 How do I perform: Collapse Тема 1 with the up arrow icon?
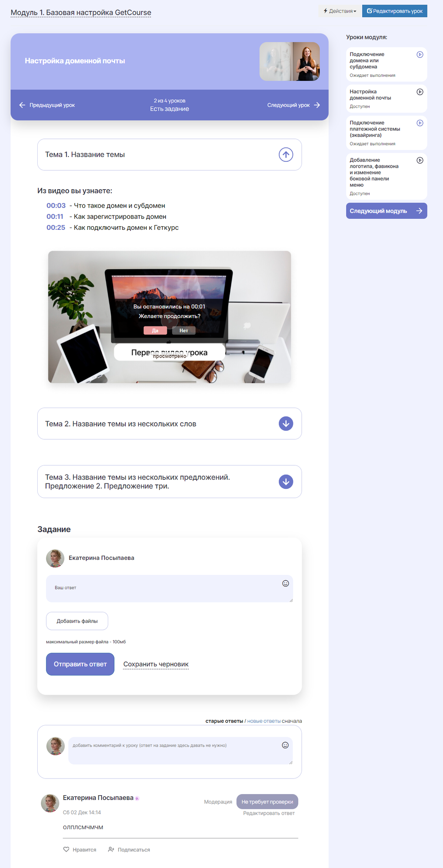pos(286,154)
